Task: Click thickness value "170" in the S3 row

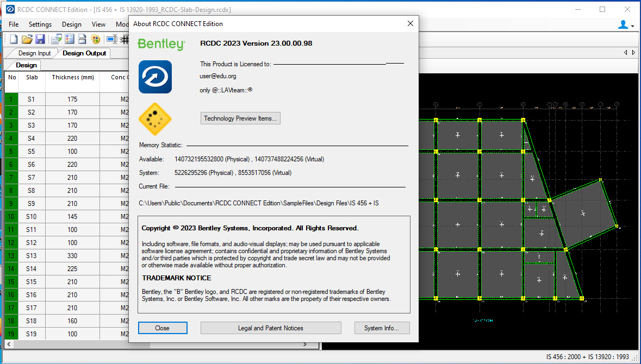Action: coord(72,125)
